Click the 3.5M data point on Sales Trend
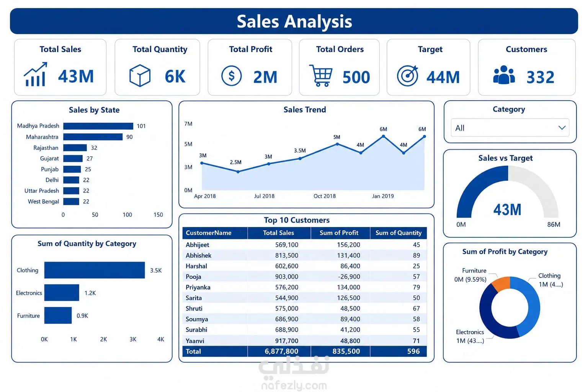The height and width of the screenshot is (392, 588). click(x=300, y=158)
